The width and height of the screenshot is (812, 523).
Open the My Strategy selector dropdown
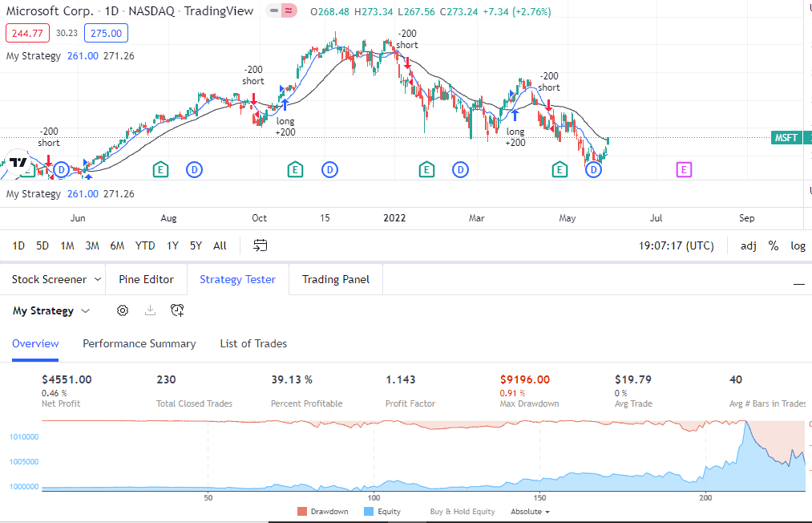pyautogui.click(x=51, y=311)
